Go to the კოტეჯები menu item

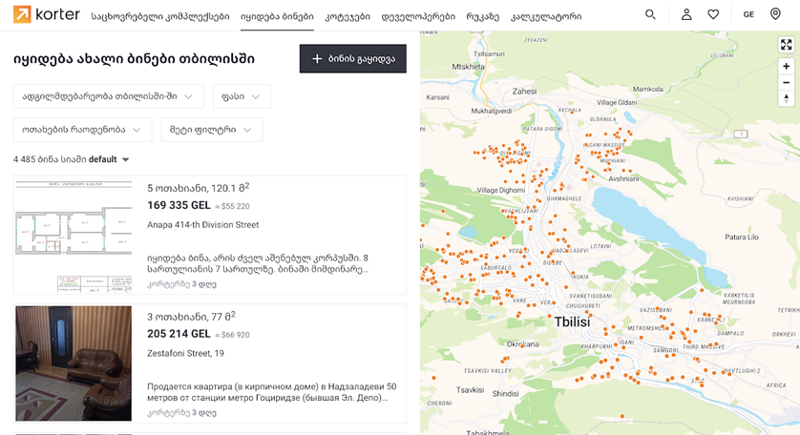coord(347,16)
